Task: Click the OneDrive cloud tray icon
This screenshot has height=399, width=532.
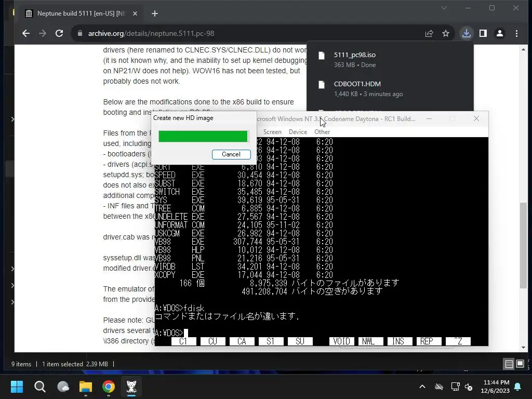Action: (x=439, y=387)
